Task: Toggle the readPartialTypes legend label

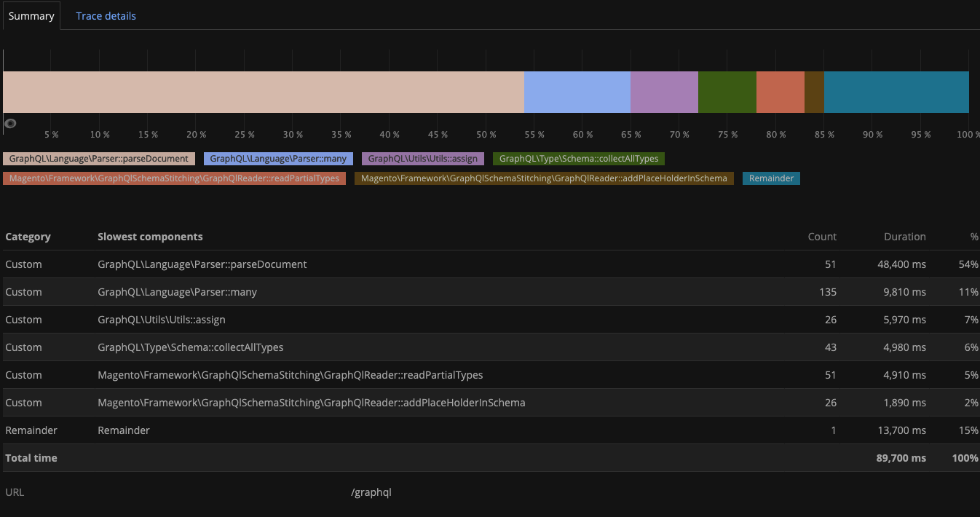Action: 175,178
